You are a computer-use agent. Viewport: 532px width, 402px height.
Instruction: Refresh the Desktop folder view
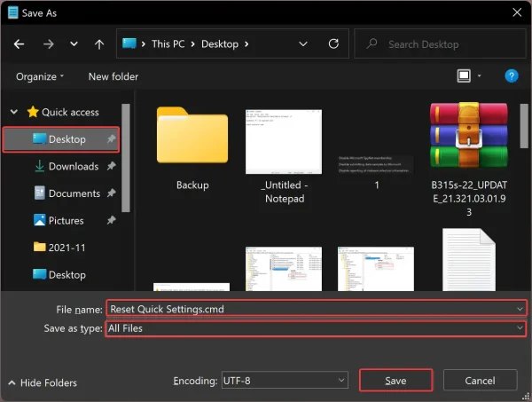point(333,43)
